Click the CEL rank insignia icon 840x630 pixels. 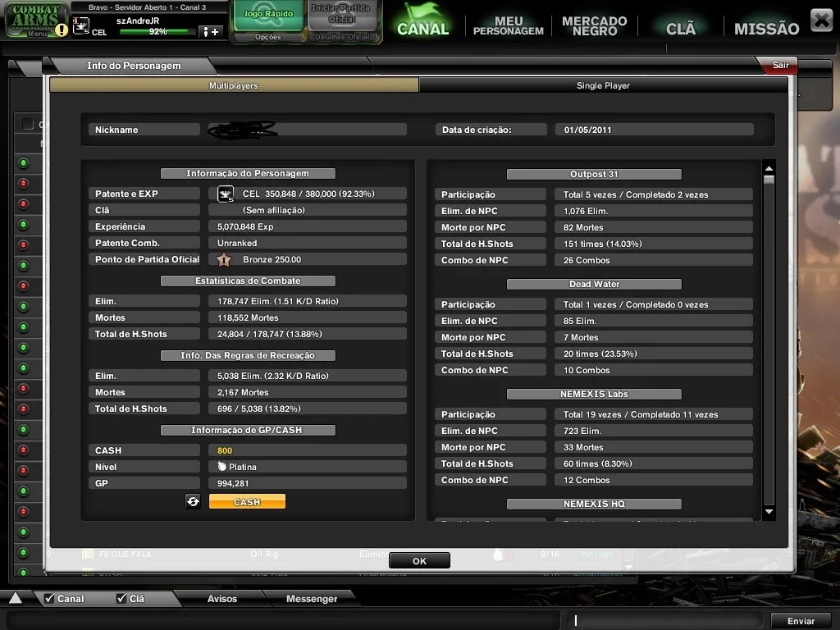226,194
